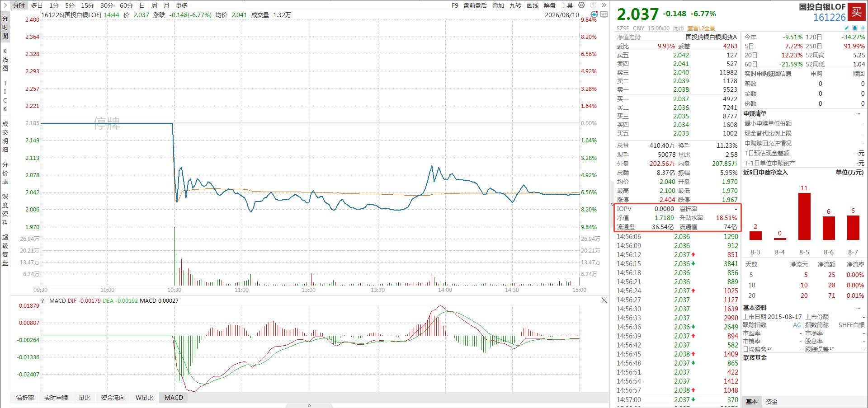Select 资金流向 indicator tab at bottom
The width and height of the screenshot is (868, 408).
(x=113, y=398)
